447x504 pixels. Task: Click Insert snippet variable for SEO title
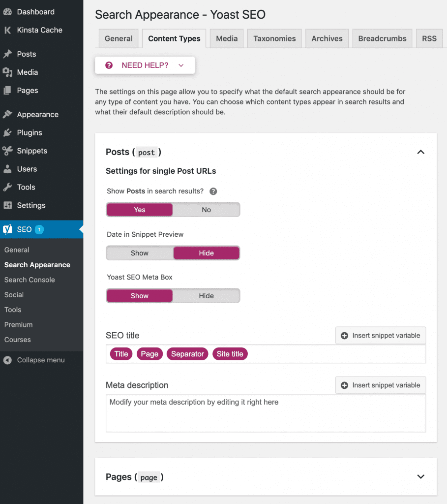pos(381,336)
